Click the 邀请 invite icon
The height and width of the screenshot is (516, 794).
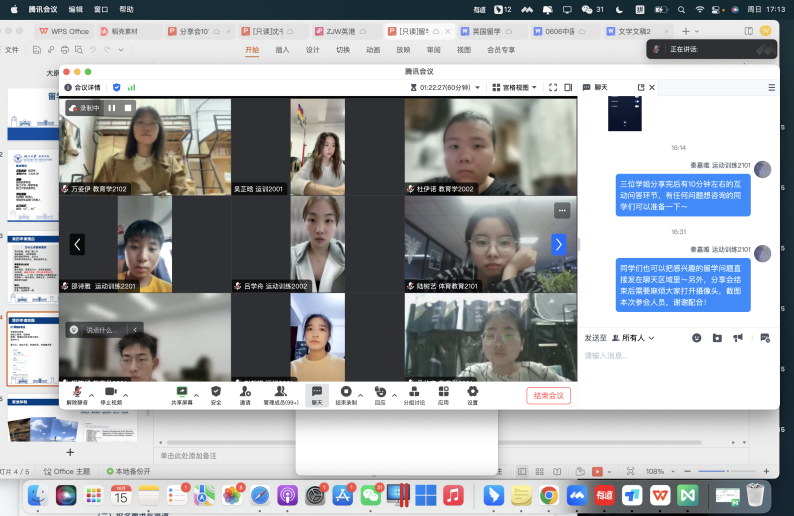[245, 392]
